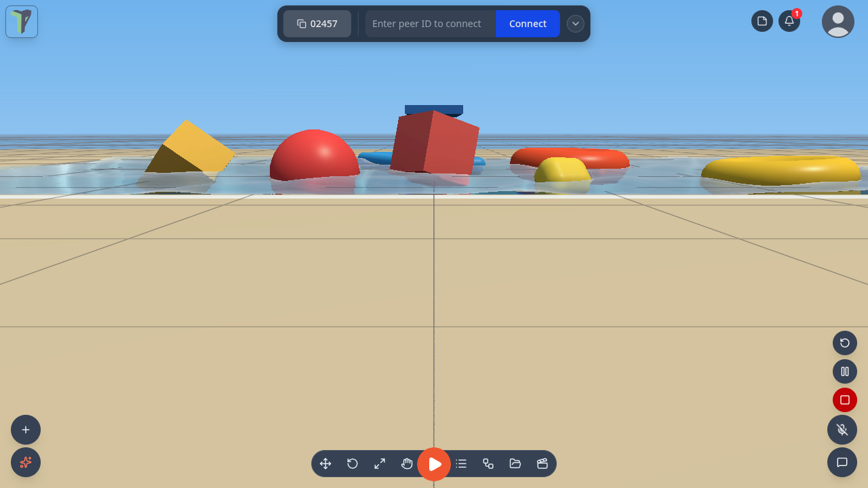868x488 pixels.
Task: Toggle the muted microphone
Action: (842, 430)
